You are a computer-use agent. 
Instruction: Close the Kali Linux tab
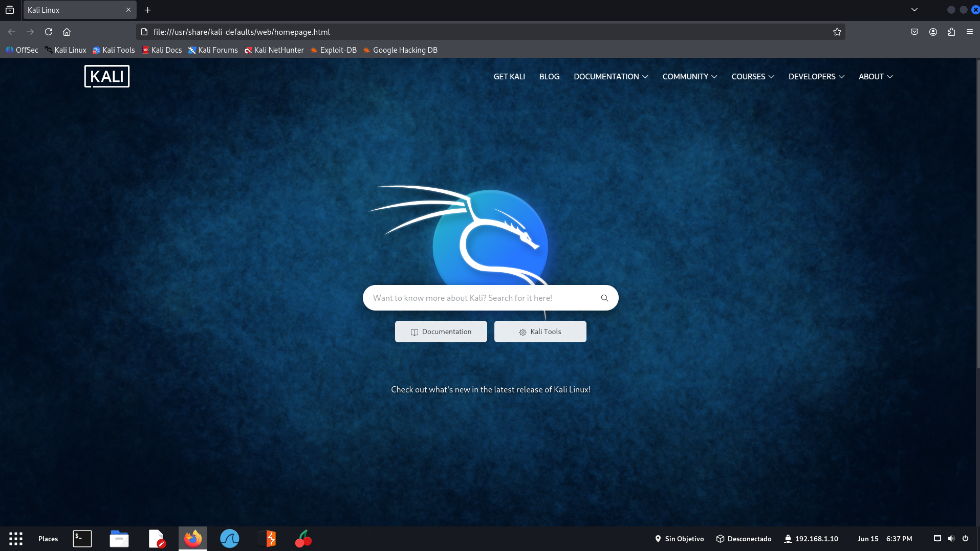pos(128,10)
